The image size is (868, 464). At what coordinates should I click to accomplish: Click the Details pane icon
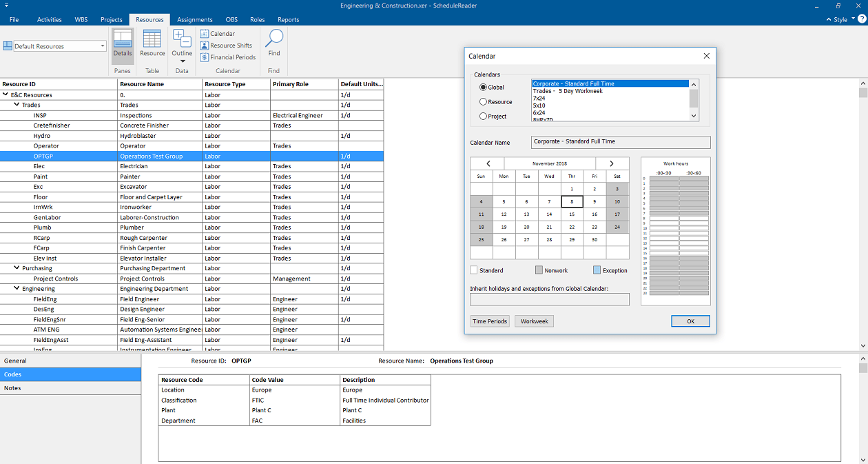123,43
